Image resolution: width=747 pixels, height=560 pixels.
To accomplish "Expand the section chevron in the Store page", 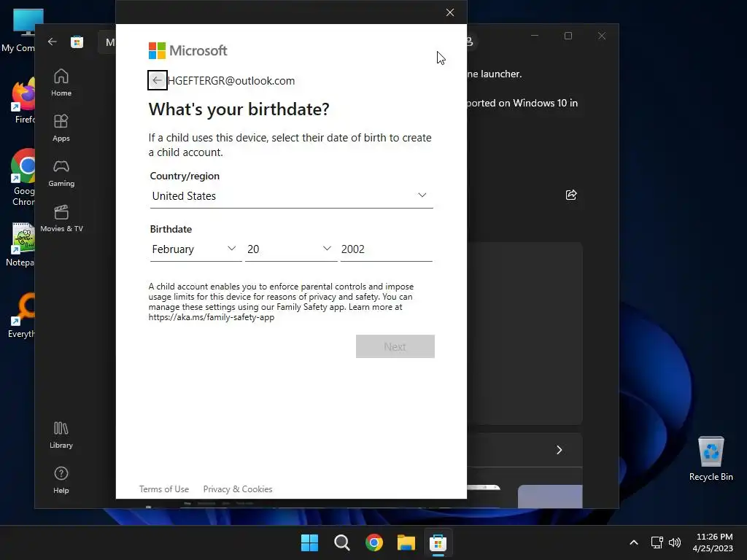I will coord(560,450).
